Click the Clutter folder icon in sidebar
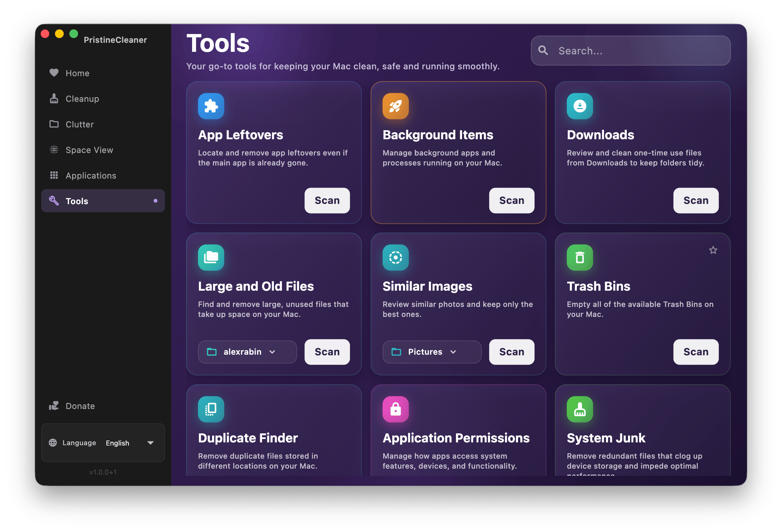The width and height of the screenshot is (782, 532). pyautogui.click(x=54, y=124)
